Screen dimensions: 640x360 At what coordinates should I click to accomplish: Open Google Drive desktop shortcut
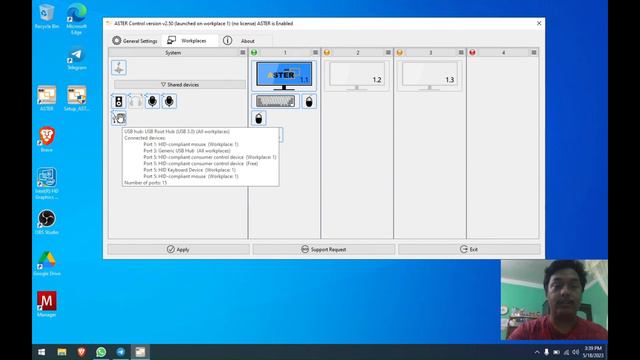(47, 263)
